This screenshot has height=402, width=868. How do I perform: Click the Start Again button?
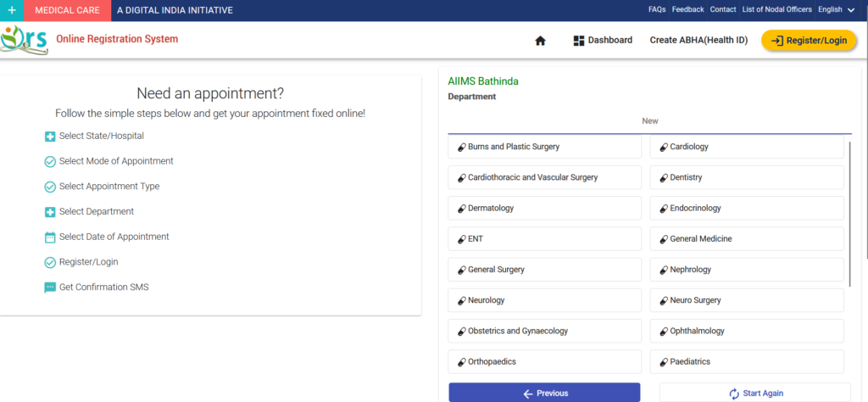coord(754,393)
